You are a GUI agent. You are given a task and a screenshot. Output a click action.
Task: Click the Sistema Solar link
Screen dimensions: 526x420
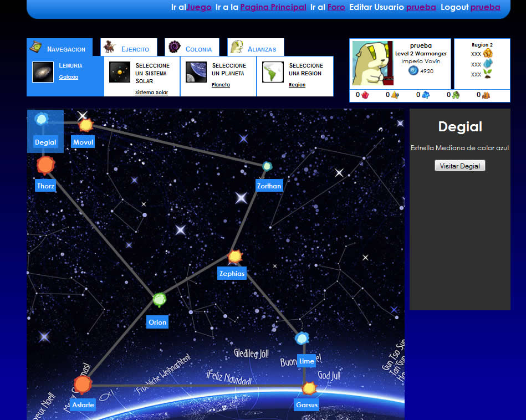click(x=151, y=93)
